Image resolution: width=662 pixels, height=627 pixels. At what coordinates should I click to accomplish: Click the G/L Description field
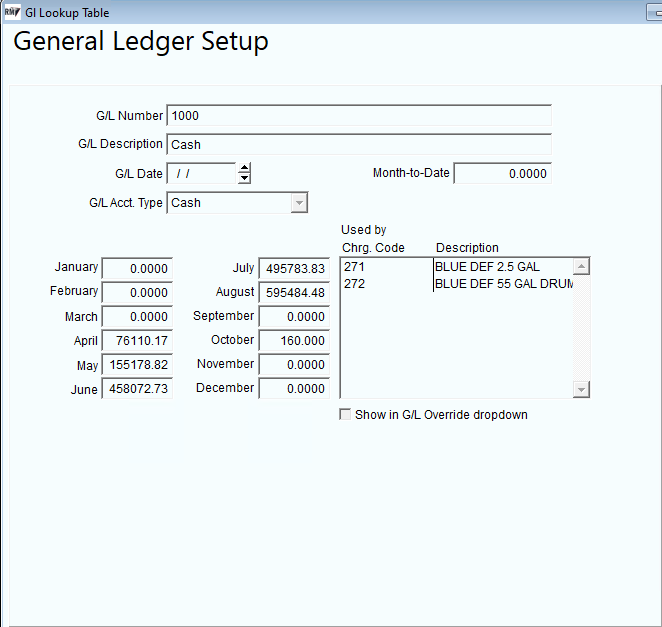click(359, 144)
